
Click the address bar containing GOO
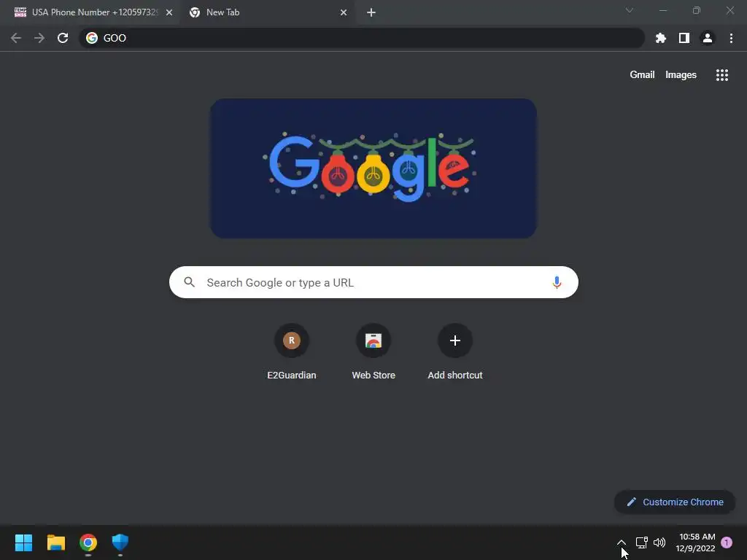(362, 38)
